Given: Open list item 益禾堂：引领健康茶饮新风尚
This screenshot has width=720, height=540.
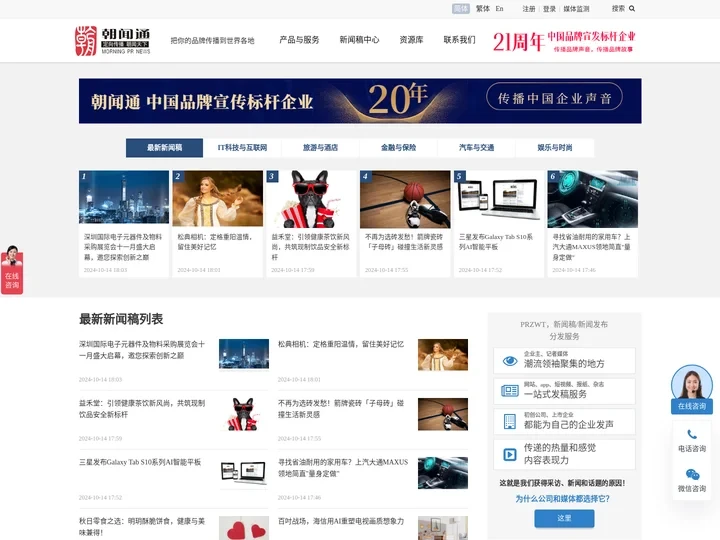Looking at the screenshot, I should pos(142,409).
